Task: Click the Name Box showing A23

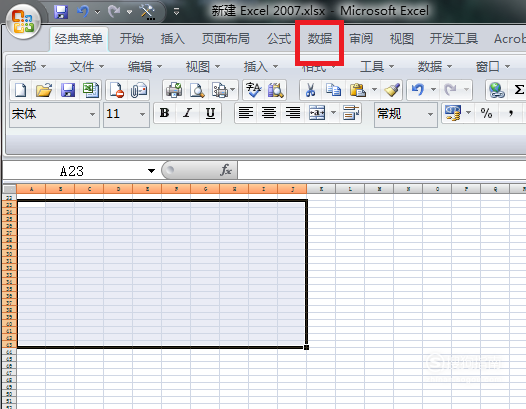Action: point(72,171)
